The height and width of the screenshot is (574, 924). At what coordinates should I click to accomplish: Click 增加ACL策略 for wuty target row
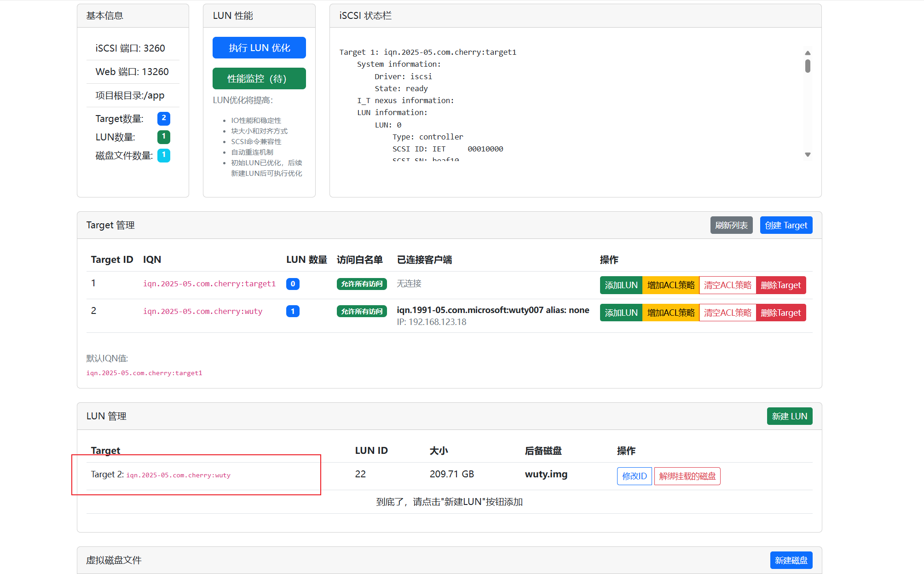pos(670,313)
